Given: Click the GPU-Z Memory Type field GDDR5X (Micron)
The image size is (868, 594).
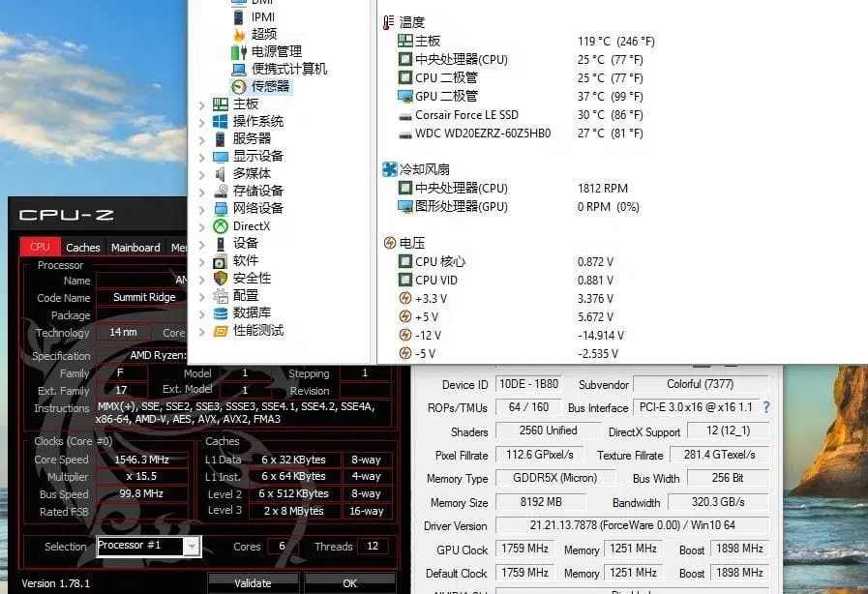Looking at the screenshot, I should click(555, 478).
